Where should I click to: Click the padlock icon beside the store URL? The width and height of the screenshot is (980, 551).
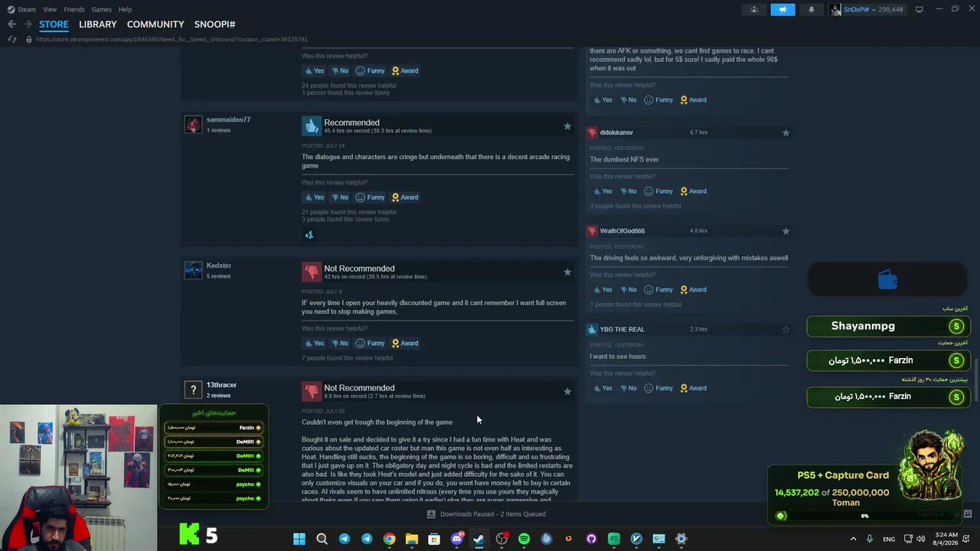point(29,39)
